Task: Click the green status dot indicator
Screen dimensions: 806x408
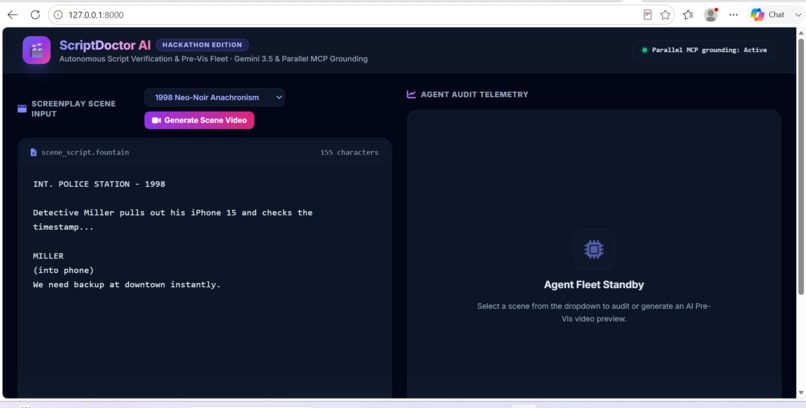Action: (644, 50)
